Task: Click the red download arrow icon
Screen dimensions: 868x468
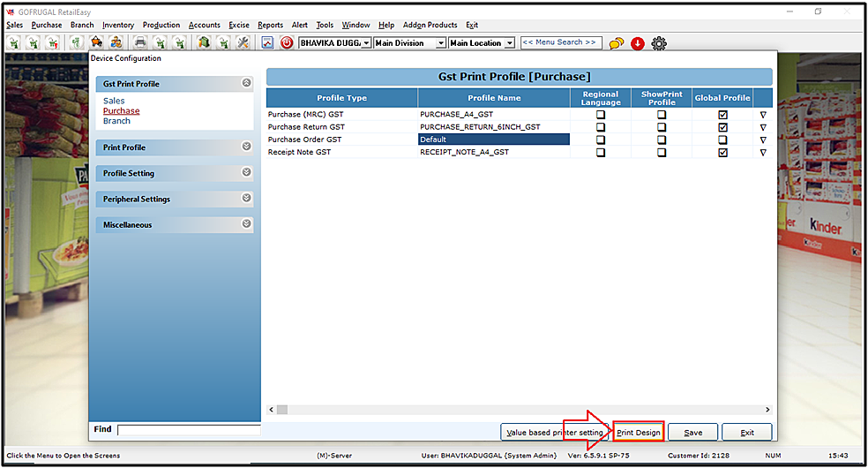Action: tap(638, 43)
